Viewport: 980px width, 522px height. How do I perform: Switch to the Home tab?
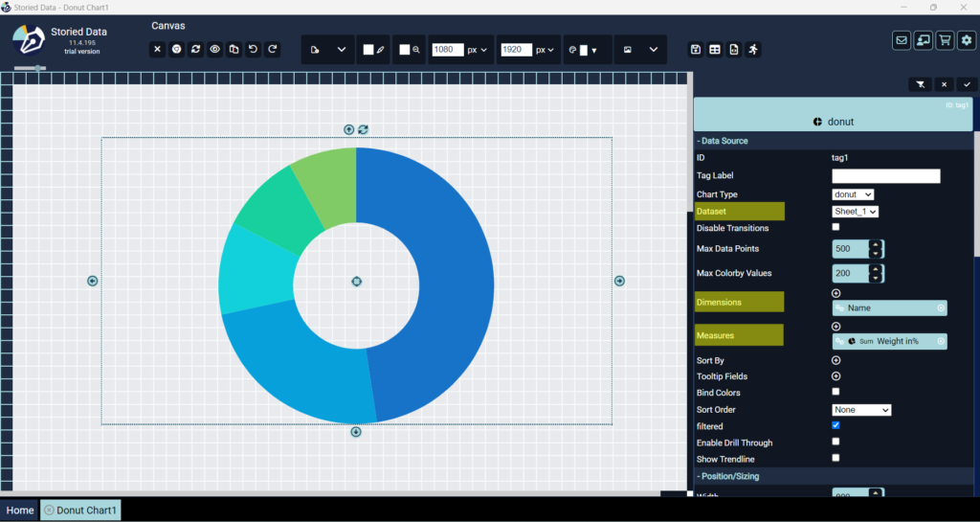point(20,511)
